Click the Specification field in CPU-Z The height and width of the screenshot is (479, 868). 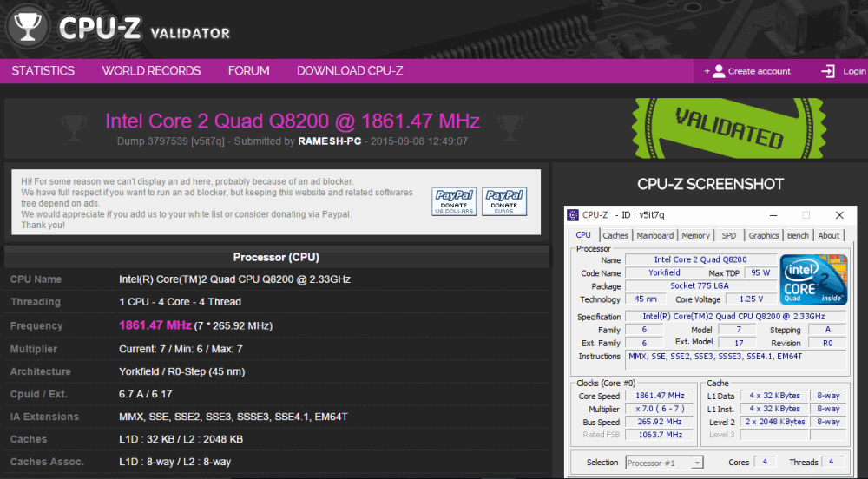(736, 317)
